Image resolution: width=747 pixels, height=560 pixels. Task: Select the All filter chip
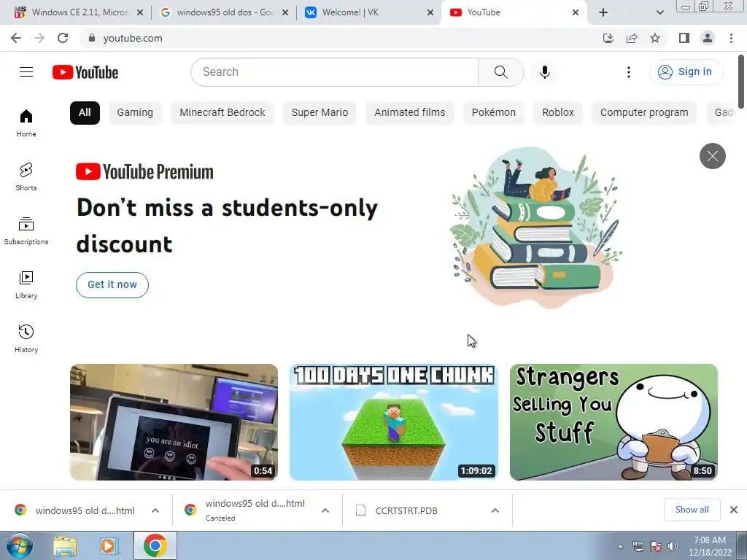pos(85,113)
